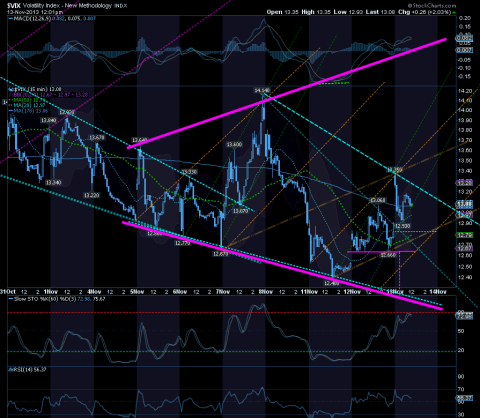Click the $VIX ticker symbol title
The height and width of the screenshot is (418, 480).
(14, 6)
